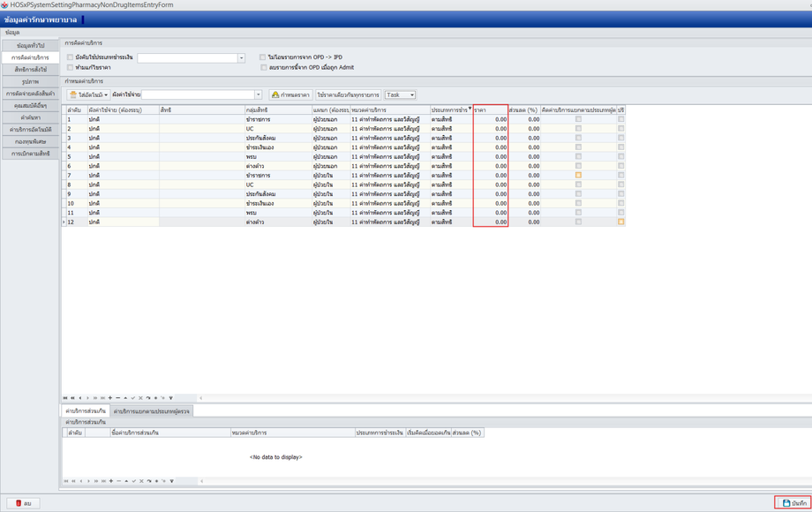Click cancel X icon in lower grid navigator
Image resolution: width=812 pixels, height=512 pixels.
click(141, 481)
